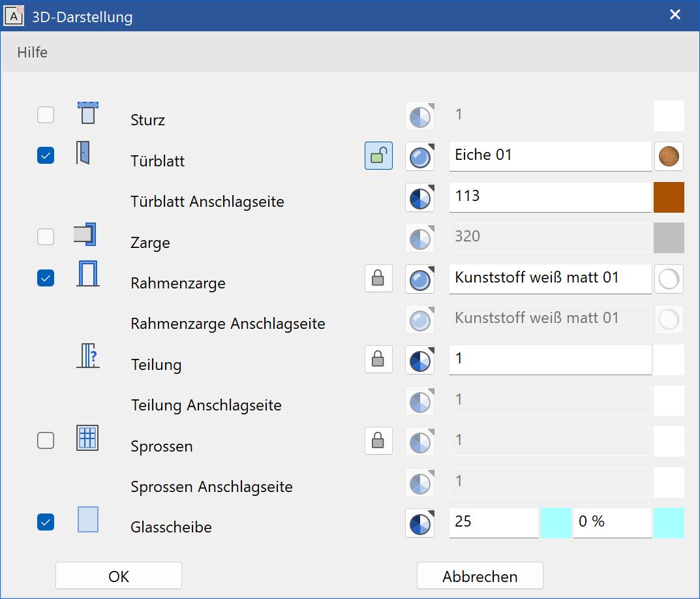
Task: Click the cyan swatch next to 25
Action: [556, 523]
